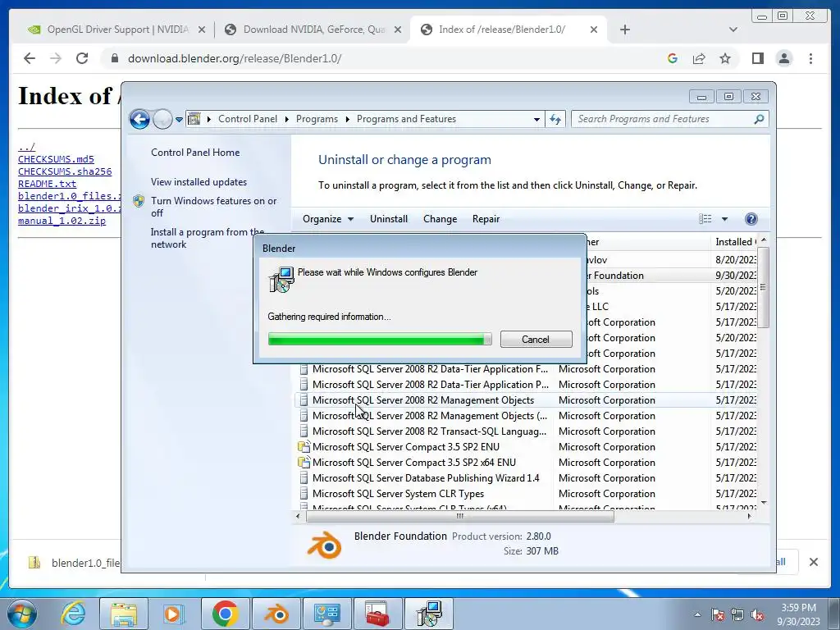840x630 pixels.
Task: Open Windows Explorer folder taskbar icon
Action: click(124, 614)
